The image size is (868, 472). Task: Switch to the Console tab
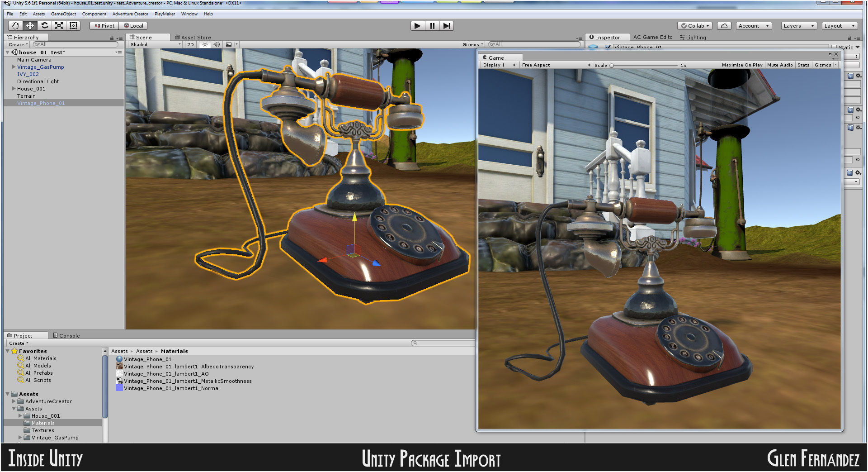66,335
